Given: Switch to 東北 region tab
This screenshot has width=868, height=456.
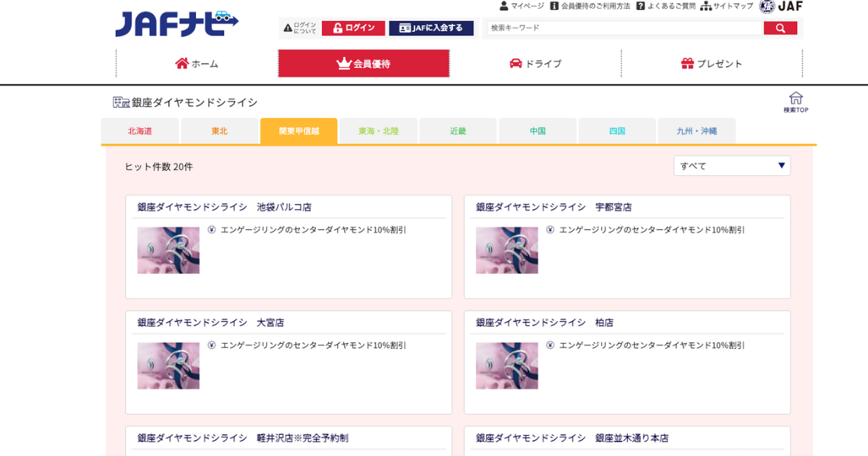Looking at the screenshot, I should (219, 131).
